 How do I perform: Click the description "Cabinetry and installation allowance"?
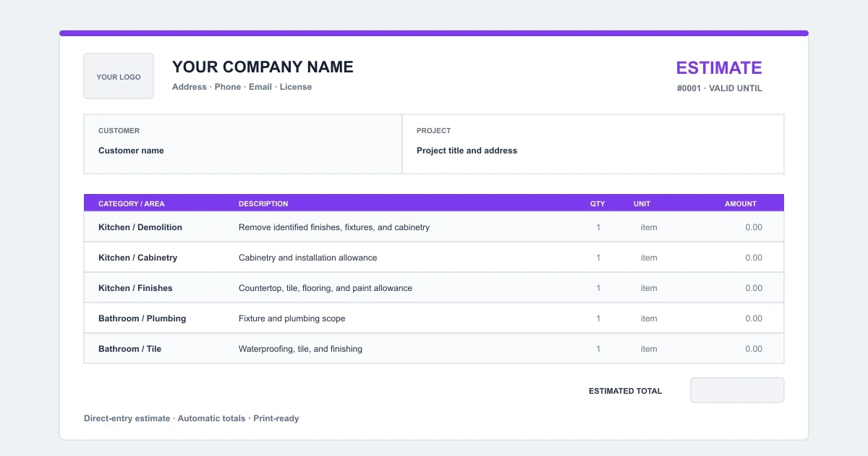pos(308,258)
